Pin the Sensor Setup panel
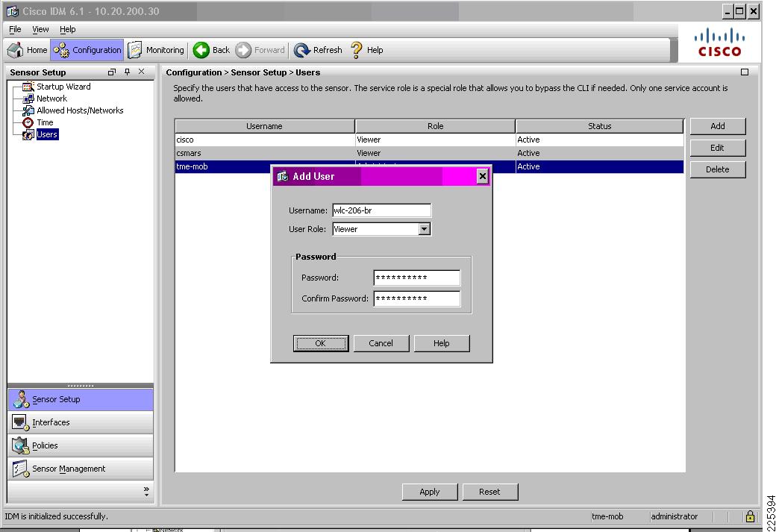Image resolution: width=776 pixels, height=532 pixels. tap(127, 72)
